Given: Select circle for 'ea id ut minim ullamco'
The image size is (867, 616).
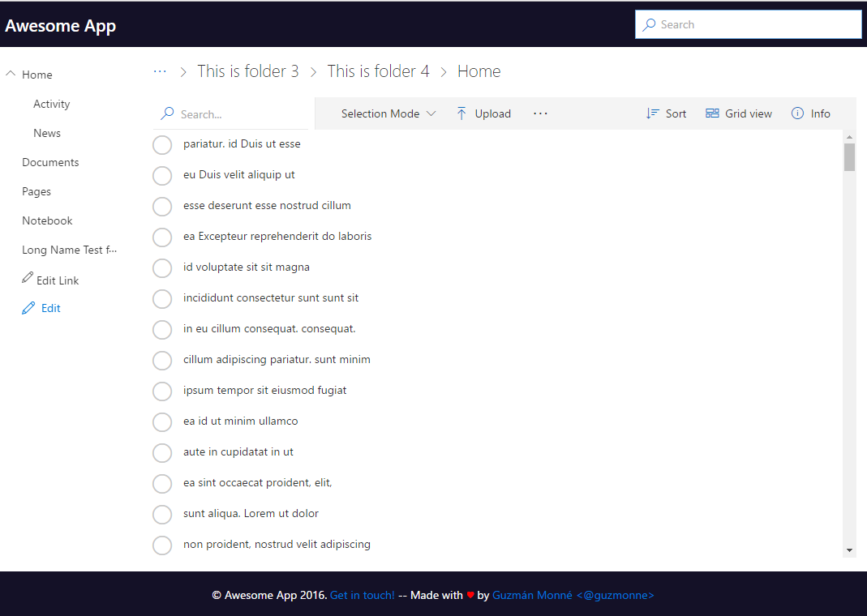Looking at the screenshot, I should pos(162,422).
